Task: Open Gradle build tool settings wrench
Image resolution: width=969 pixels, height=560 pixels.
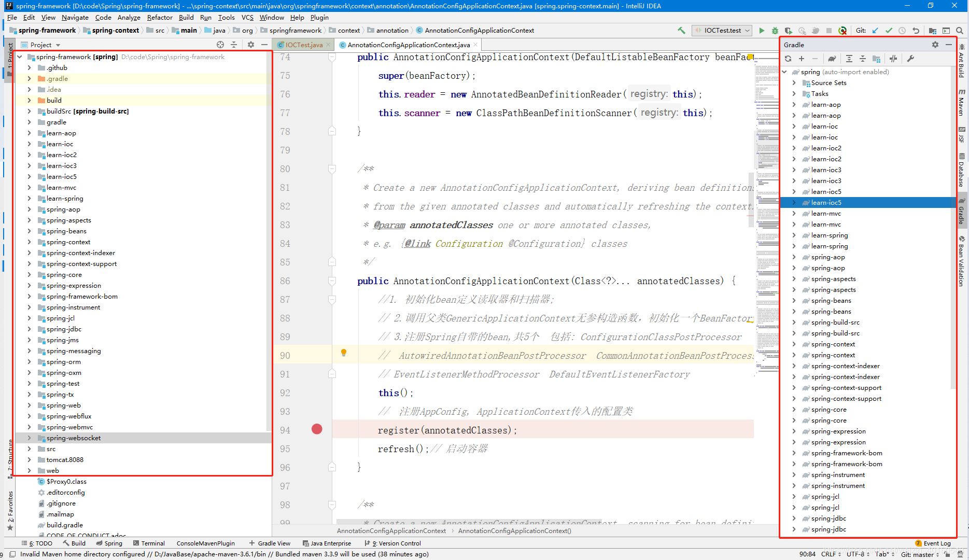Action: click(910, 59)
